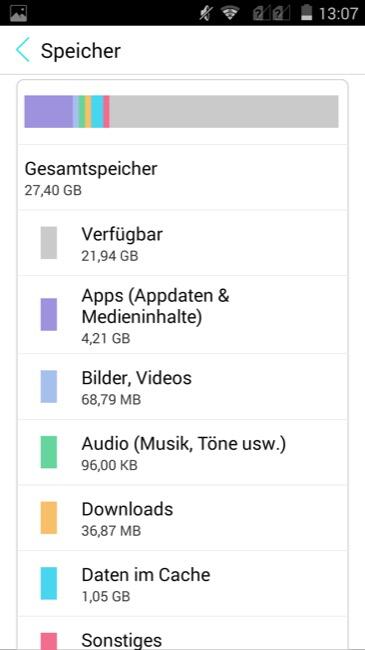Tap the Wi-Fi status icon
The height and width of the screenshot is (650, 365).
coord(229,13)
